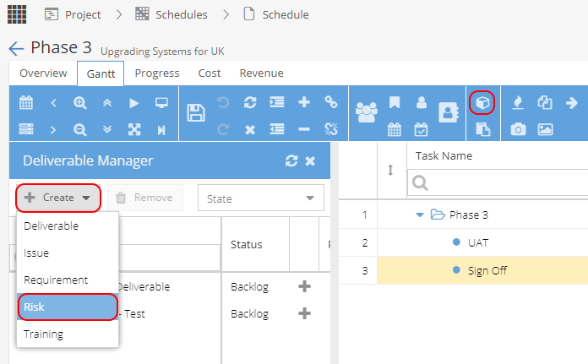The width and height of the screenshot is (588, 364).
Task: Refresh the Deliverable Manager panel
Action: point(291,160)
